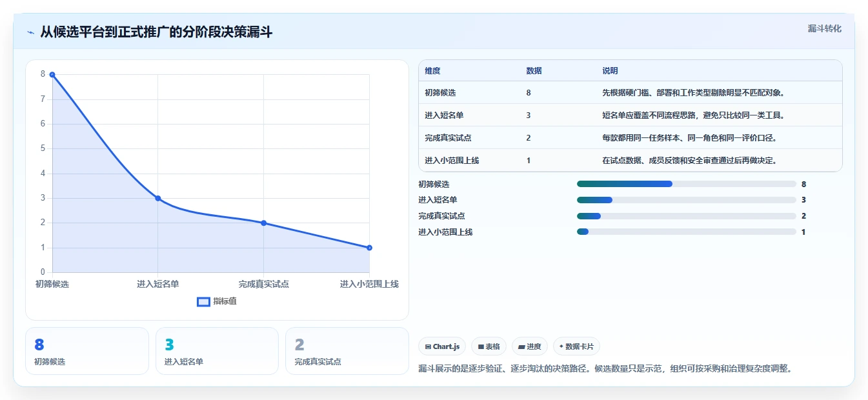Click chart data point for 初筛候选
Screen dimensions: 868x400
[x=52, y=75]
